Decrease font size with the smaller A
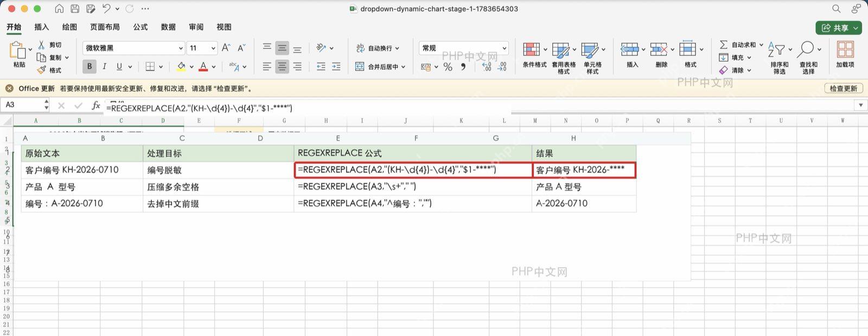The width and height of the screenshot is (868, 336). click(241, 48)
